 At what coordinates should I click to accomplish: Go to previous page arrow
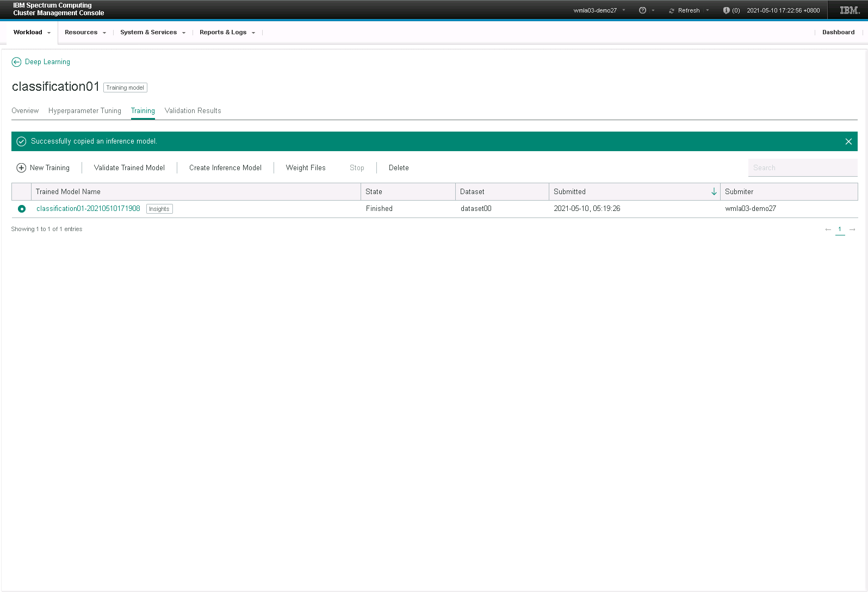pyautogui.click(x=828, y=229)
